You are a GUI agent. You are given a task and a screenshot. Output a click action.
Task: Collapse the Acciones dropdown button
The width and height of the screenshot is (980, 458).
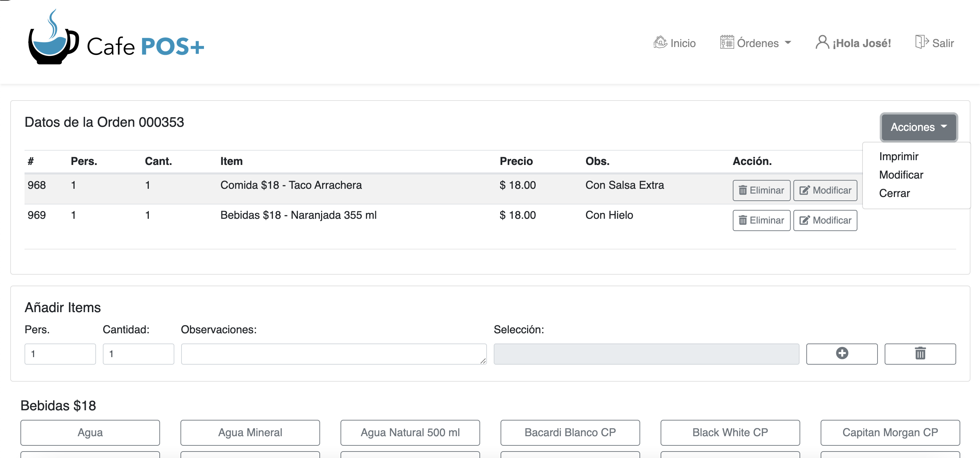coord(918,127)
